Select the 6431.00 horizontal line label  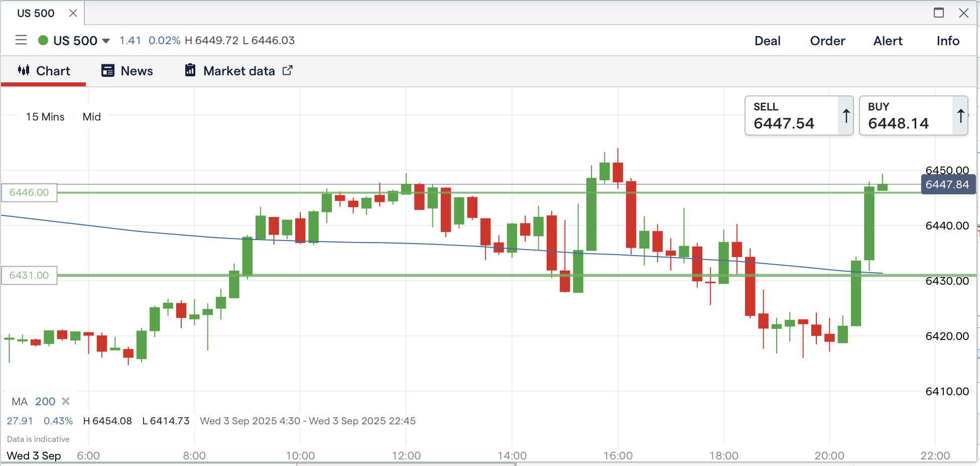[29, 275]
